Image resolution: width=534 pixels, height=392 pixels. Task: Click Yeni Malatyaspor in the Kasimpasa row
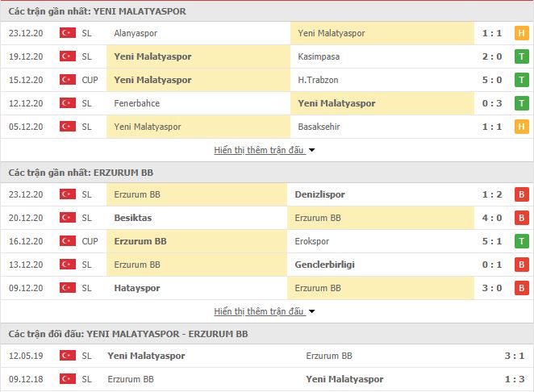point(152,56)
